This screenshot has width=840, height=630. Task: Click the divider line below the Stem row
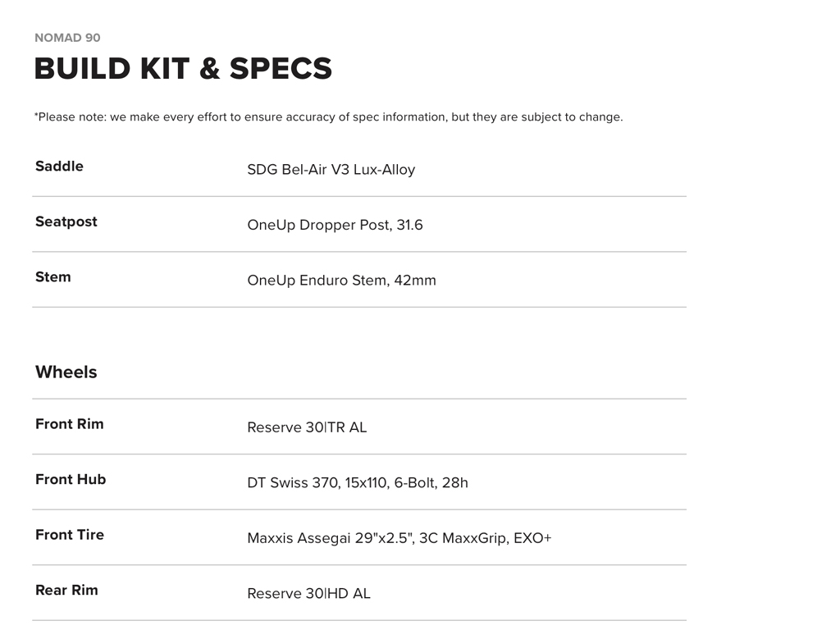pos(359,307)
